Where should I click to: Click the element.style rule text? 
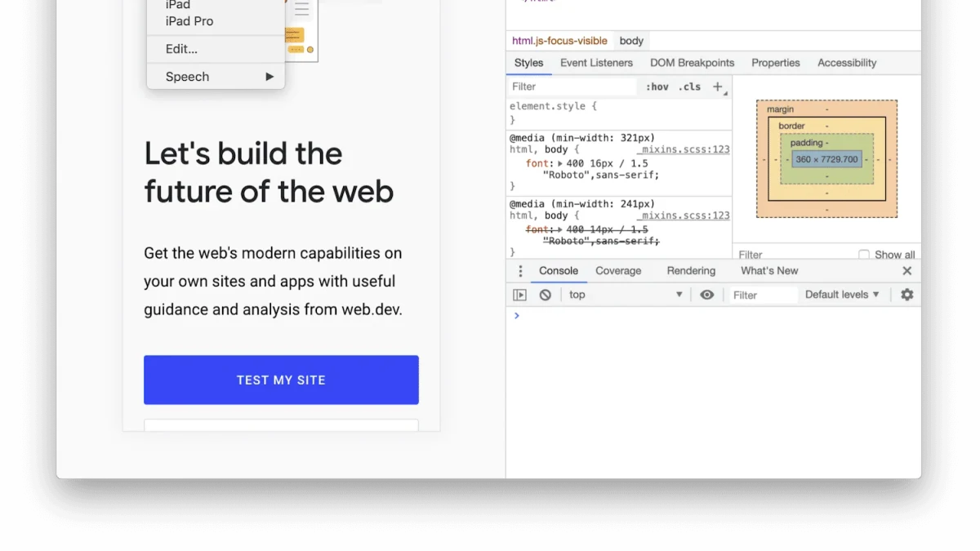[553, 106]
